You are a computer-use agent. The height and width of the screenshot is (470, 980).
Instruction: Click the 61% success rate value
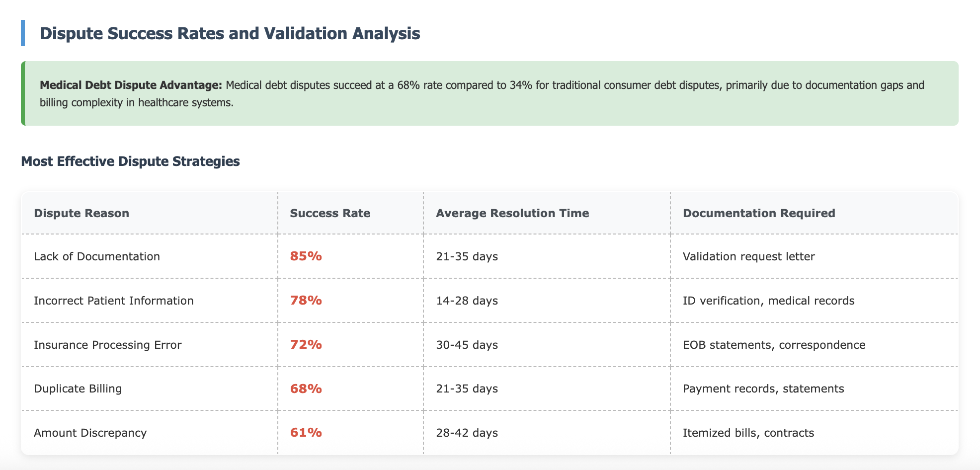[306, 433]
